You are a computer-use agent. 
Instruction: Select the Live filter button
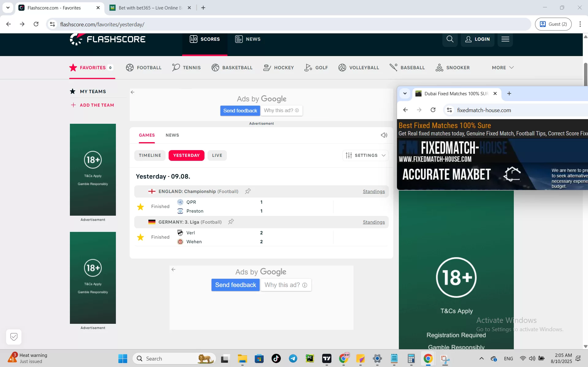click(217, 155)
